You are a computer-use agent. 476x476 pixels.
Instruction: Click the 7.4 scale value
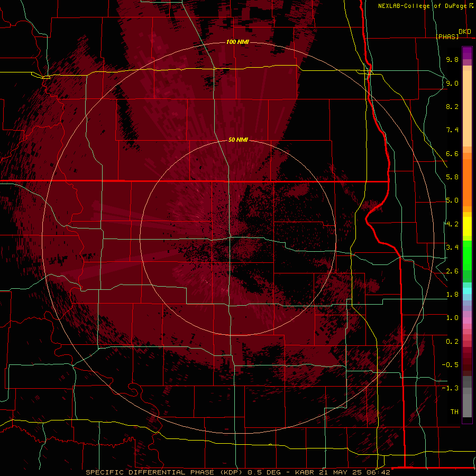(x=452, y=130)
